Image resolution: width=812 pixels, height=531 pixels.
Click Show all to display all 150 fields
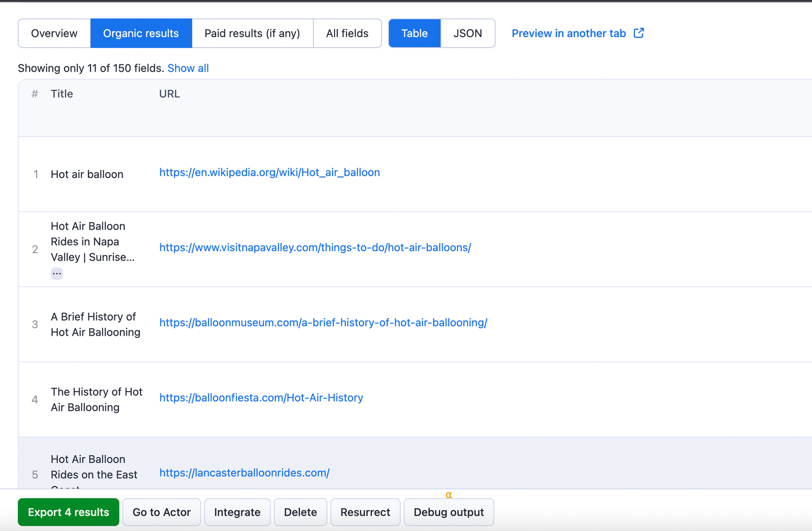(188, 68)
